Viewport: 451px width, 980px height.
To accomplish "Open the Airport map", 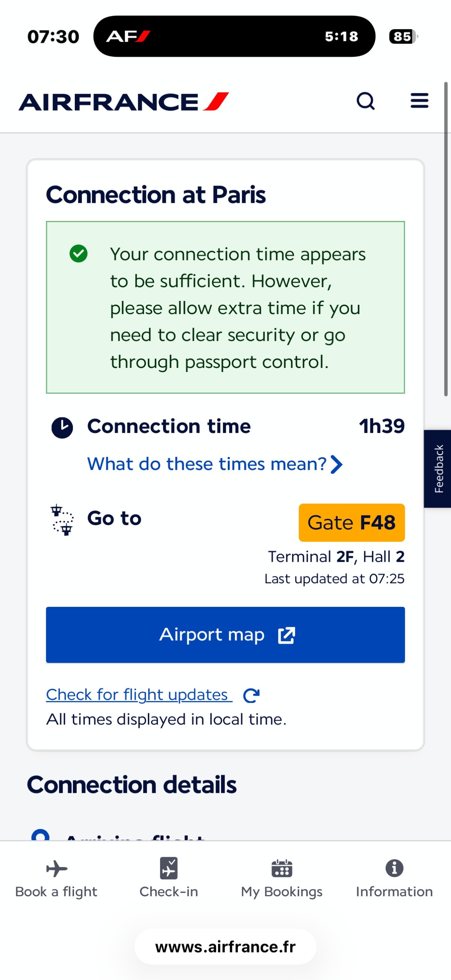I will coord(225,635).
